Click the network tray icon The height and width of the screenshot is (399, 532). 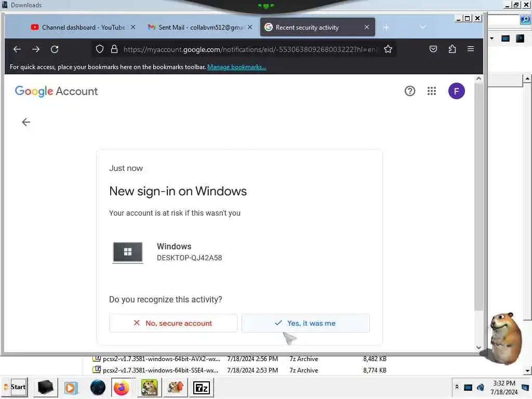[x=468, y=387]
